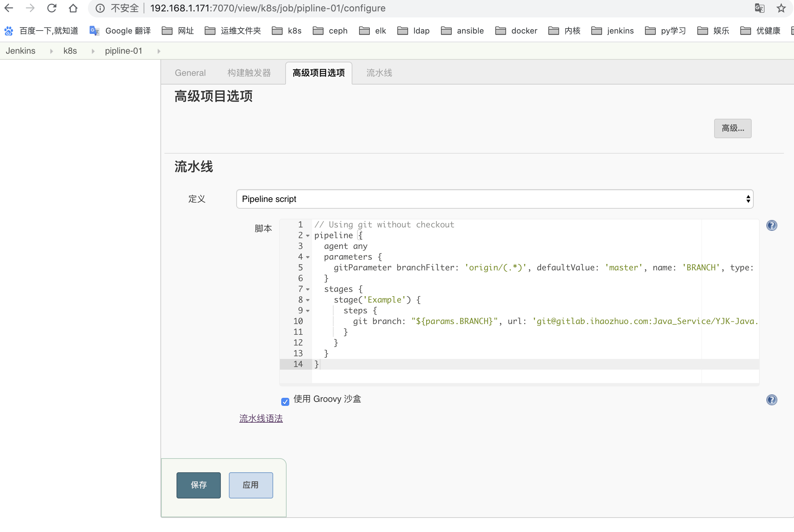Open help icon beside script editor
Image resolution: width=794 pixels, height=532 pixels.
point(772,226)
